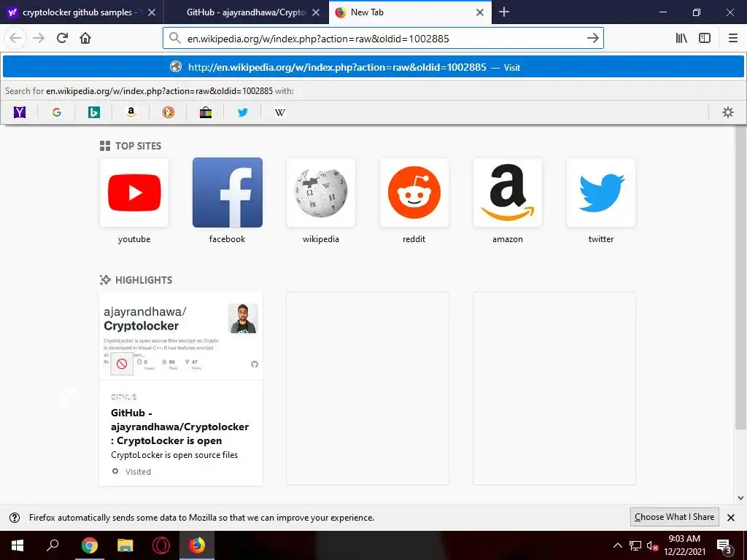
Task: Go forward with the forward arrow button
Action: coord(39,38)
